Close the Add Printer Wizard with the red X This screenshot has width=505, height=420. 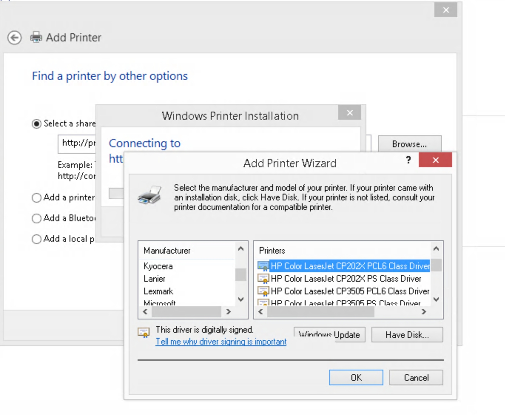(435, 160)
